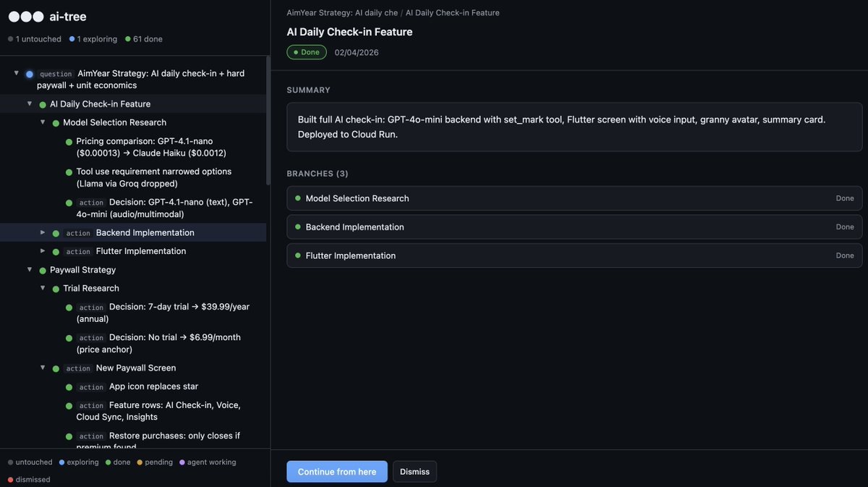Click green dot beside Trial Research
Viewport: 868px width, 487px height.
(x=56, y=289)
